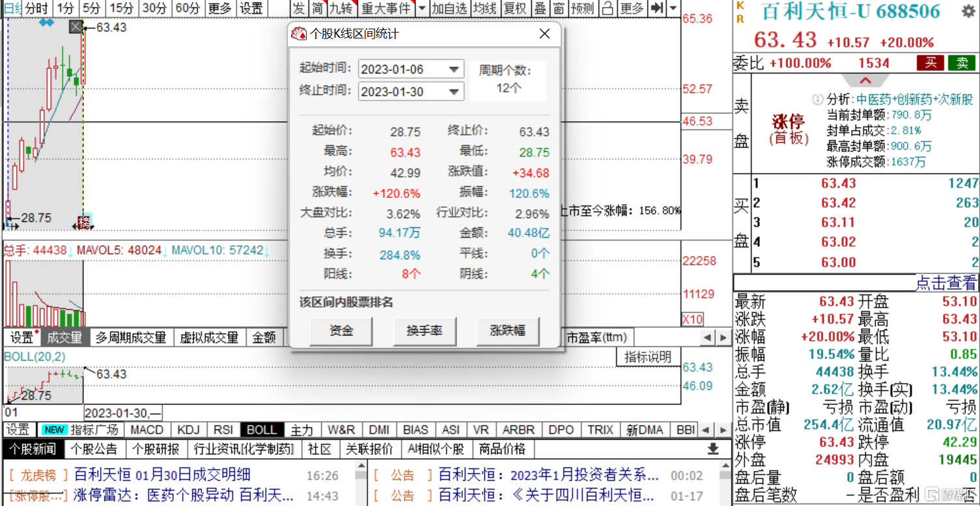Click the 资金 ranking button
The image size is (980, 506).
click(341, 331)
